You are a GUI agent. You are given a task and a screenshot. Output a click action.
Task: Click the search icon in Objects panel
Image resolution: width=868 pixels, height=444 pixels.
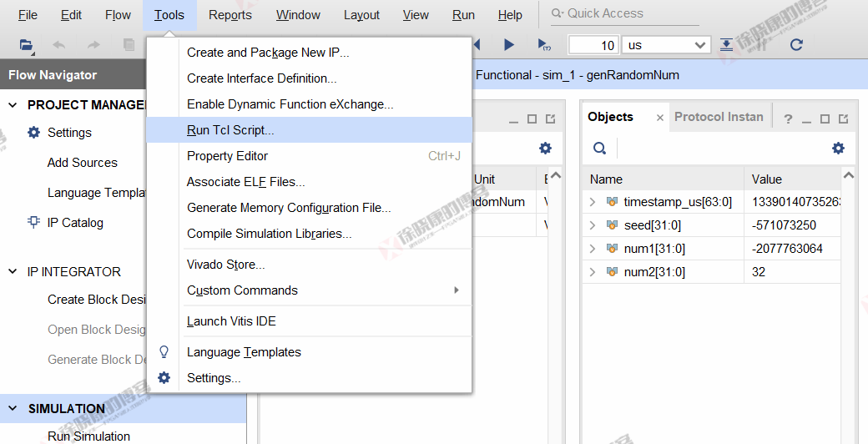tap(599, 148)
